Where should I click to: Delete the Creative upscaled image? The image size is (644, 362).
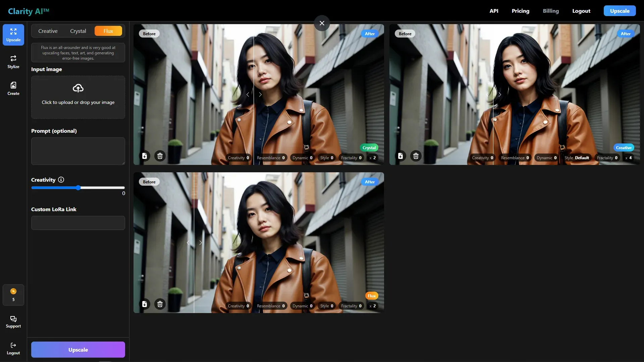pos(416,156)
